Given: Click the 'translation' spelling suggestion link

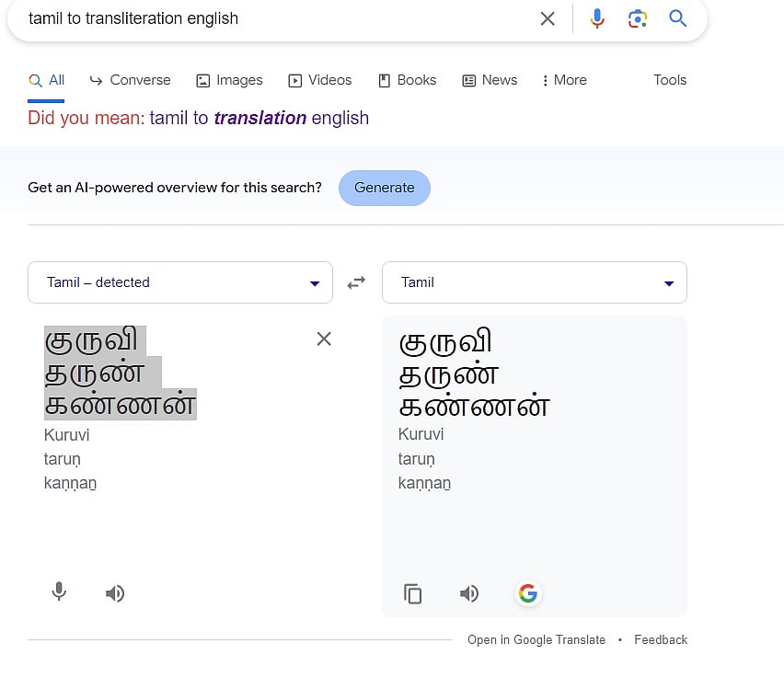Looking at the screenshot, I should [259, 118].
